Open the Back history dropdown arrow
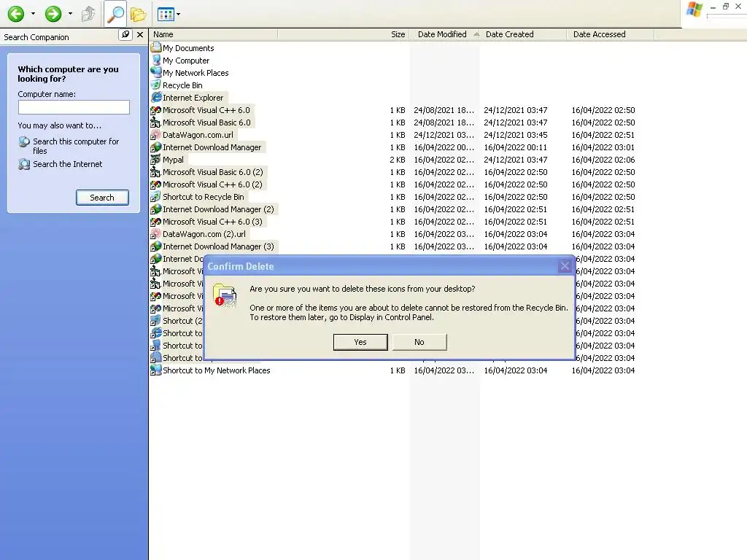747x560 pixels. (33, 14)
